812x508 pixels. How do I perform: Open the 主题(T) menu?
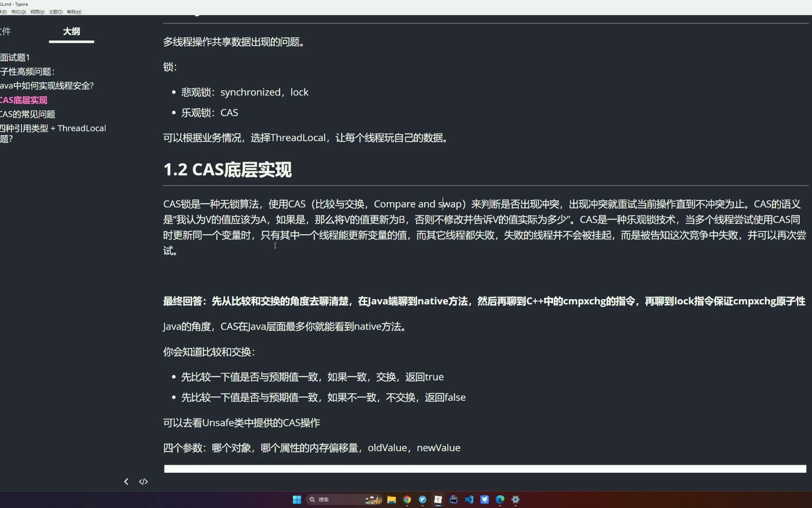55,12
